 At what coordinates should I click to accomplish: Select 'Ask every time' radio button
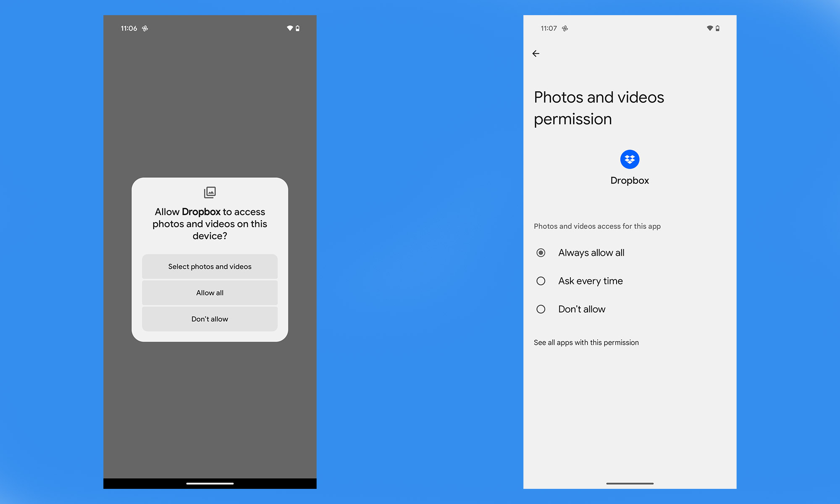coord(540,281)
